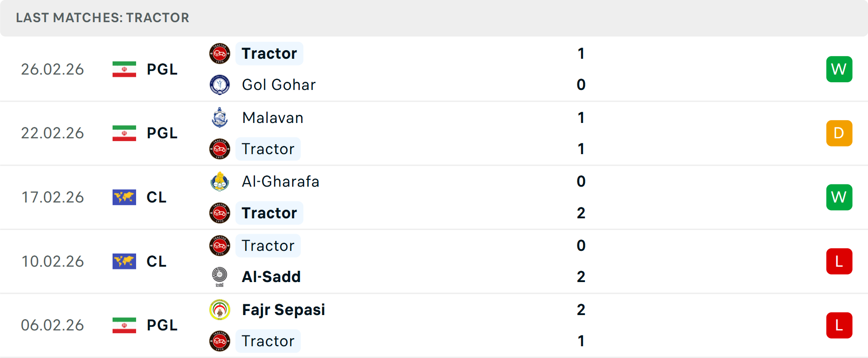Screen dimensions: 868x358
Task: Click Tractor crest in the 26.02.26 match
Action: click(220, 54)
